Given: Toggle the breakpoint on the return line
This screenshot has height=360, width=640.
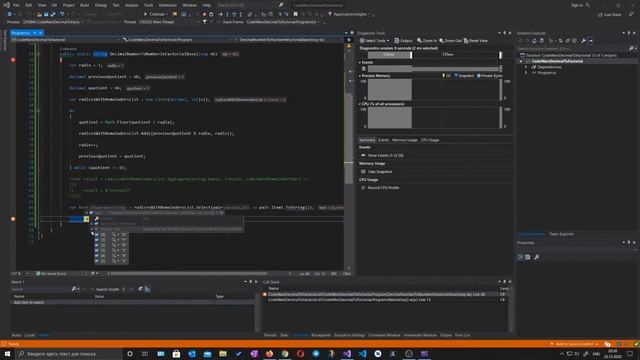Looking at the screenshot, I should point(13,219).
